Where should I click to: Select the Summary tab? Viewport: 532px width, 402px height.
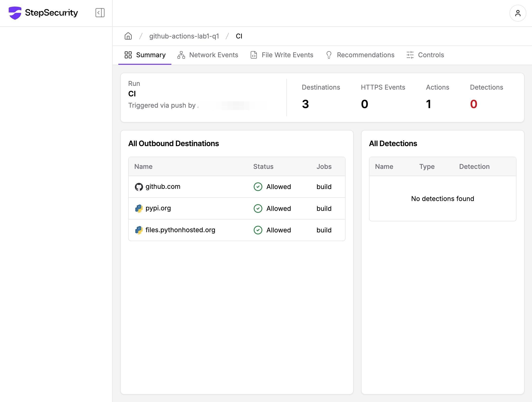tap(145, 55)
